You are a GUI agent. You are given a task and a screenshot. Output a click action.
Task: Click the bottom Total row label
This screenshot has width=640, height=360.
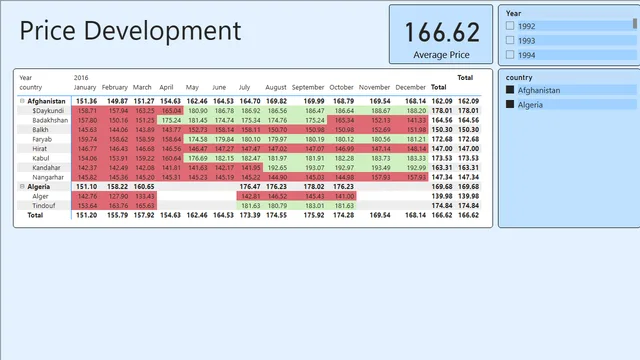click(35, 215)
